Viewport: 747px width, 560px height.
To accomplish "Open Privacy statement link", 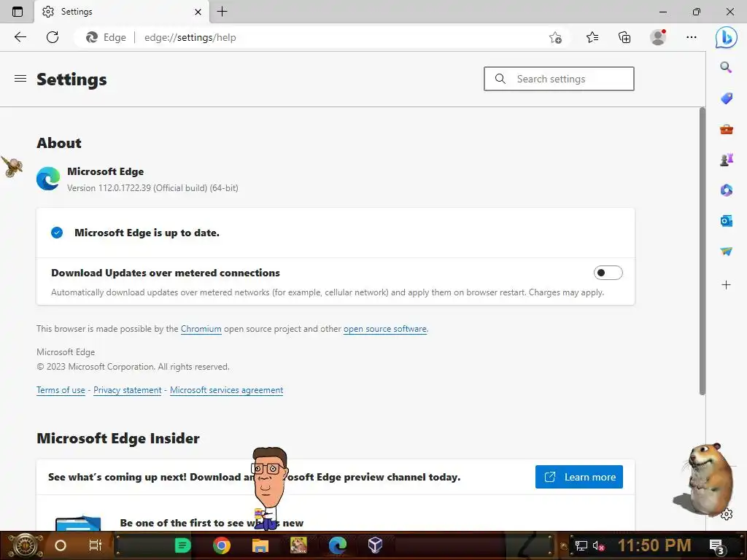I will coord(127,390).
